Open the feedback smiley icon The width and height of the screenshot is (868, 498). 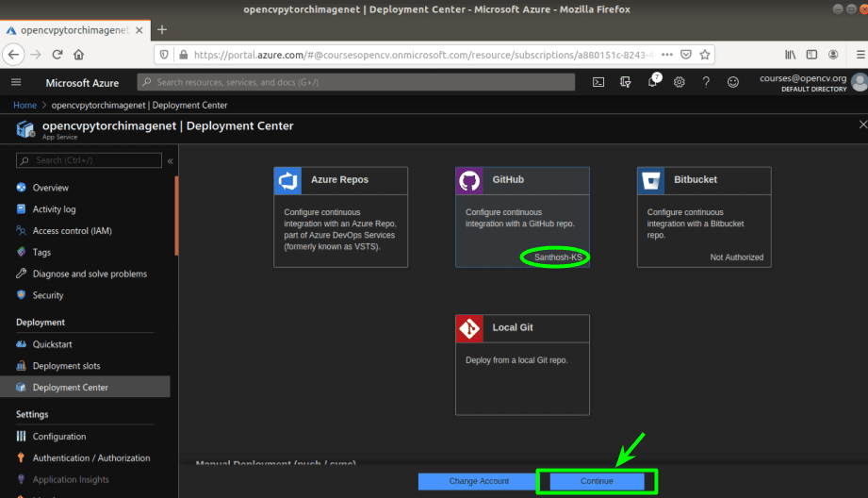click(733, 82)
